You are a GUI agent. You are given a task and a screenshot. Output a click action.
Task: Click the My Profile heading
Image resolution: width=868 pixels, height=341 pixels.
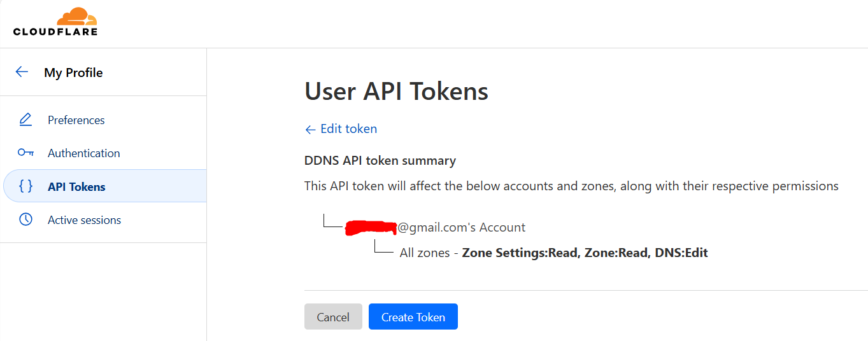73,73
